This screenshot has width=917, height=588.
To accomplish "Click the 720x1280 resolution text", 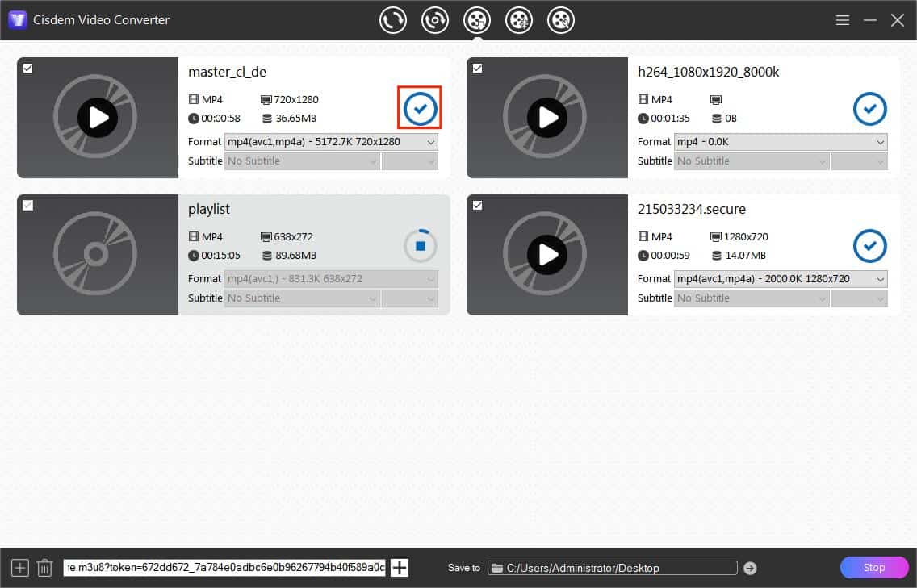I will click(x=296, y=100).
